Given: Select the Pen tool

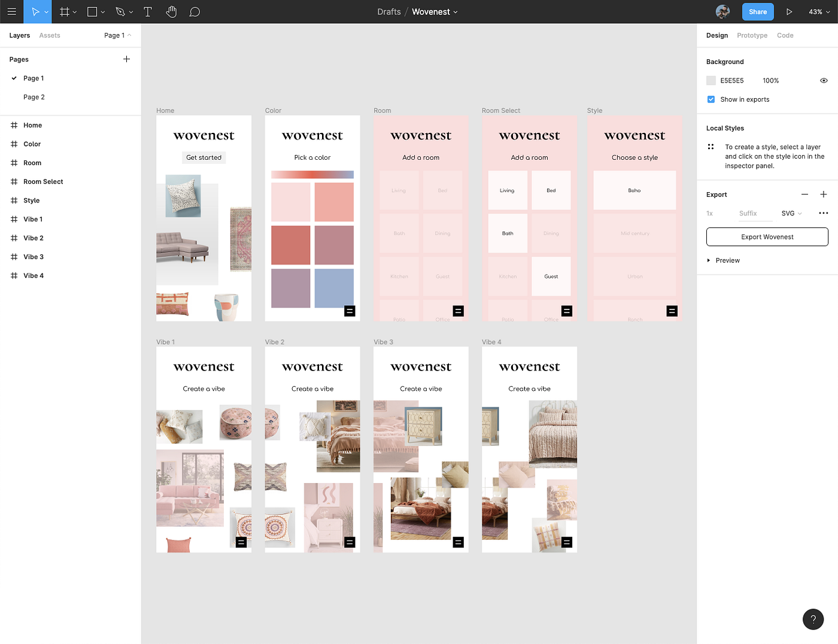Looking at the screenshot, I should click(120, 11).
